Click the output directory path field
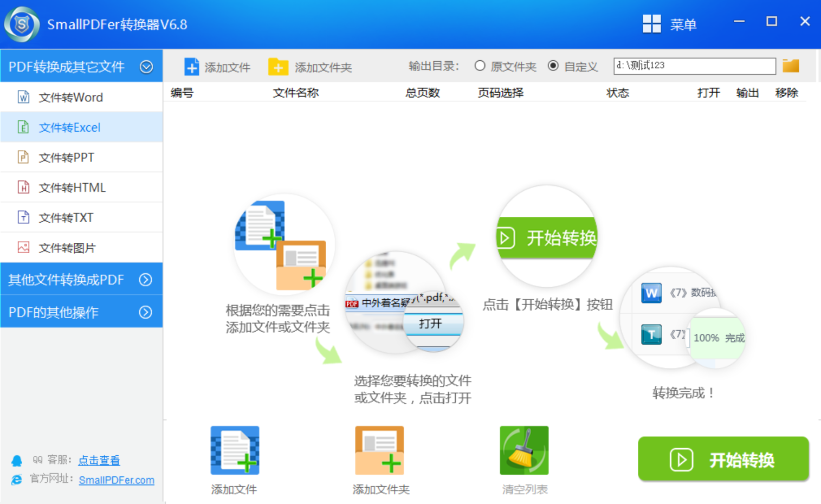 point(694,66)
